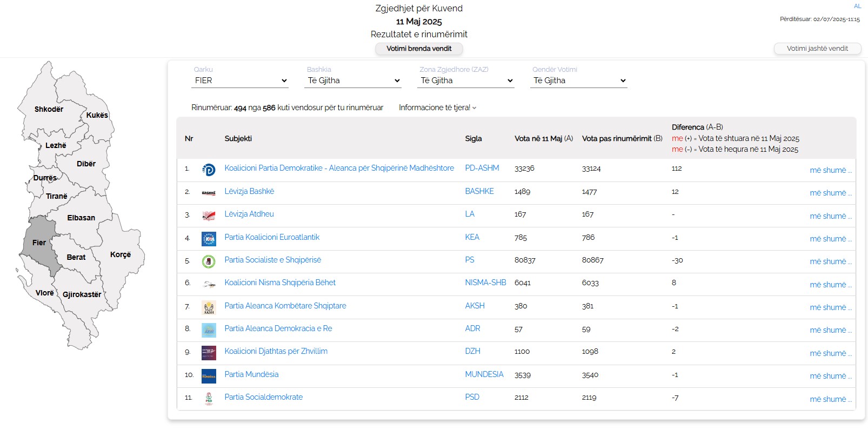
Task: Open the Zona Zgjedhore (ZAZ) dropdown
Action: [466, 80]
